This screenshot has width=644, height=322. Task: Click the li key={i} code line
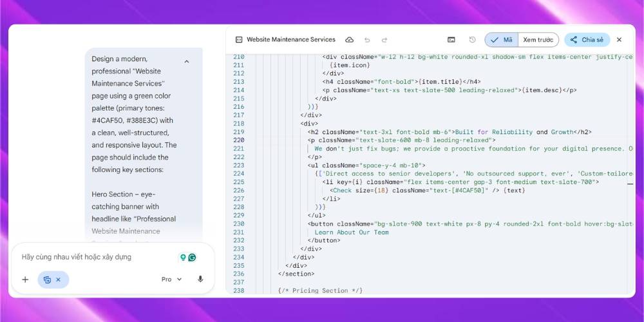click(460, 182)
